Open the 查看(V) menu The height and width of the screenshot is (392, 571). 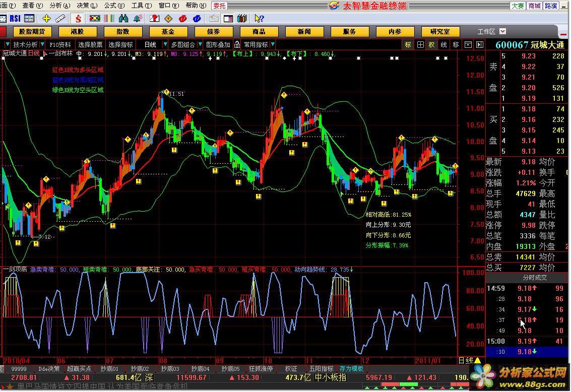pyautogui.click(x=32, y=6)
